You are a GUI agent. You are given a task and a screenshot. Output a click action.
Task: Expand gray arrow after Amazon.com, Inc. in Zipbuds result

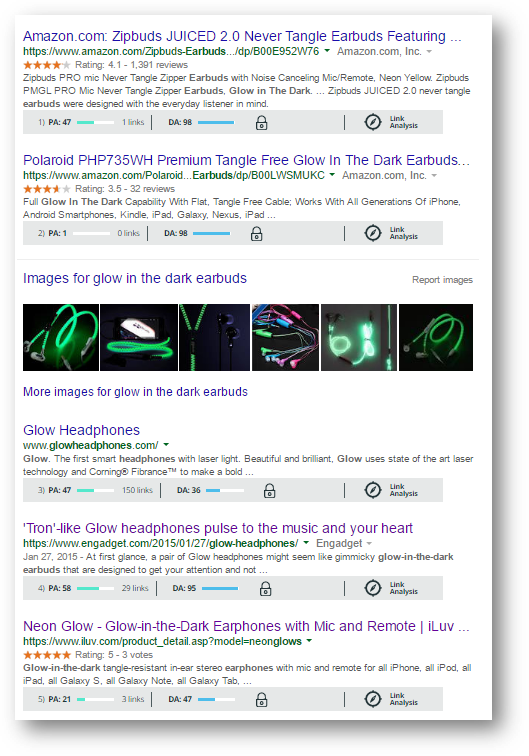[429, 52]
